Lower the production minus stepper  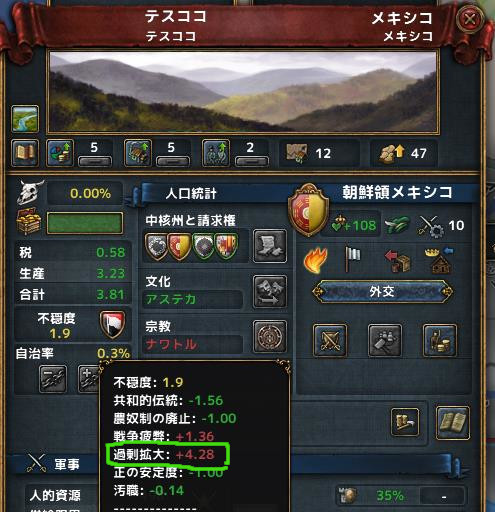pyautogui.click(x=173, y=162)
